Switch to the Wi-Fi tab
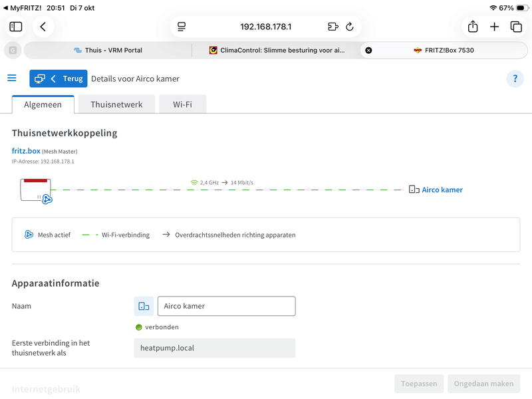Viewport: 532px width, 399px height. tap(182, 104)
